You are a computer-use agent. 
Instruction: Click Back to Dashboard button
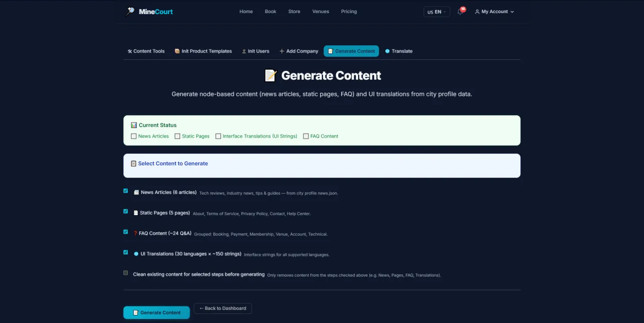click(x=223, y=308)
